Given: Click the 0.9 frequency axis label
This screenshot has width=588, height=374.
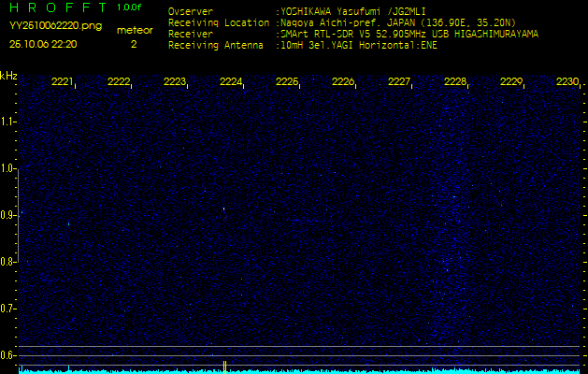Looking at the screenshot, I should tap(8, 215).
